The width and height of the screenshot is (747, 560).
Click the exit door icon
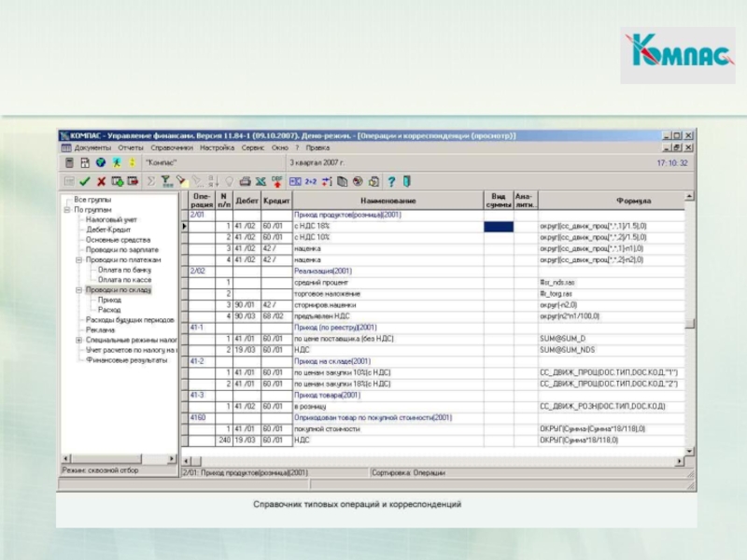pos(407,181)
